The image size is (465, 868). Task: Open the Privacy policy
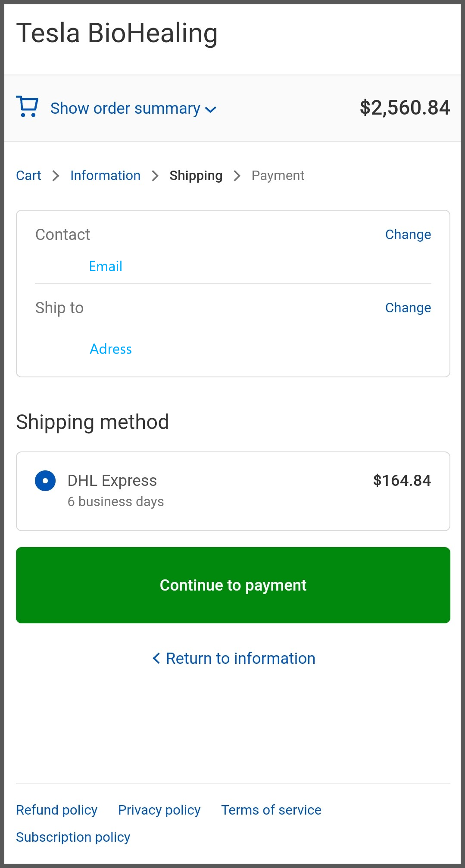coord(159,810)
